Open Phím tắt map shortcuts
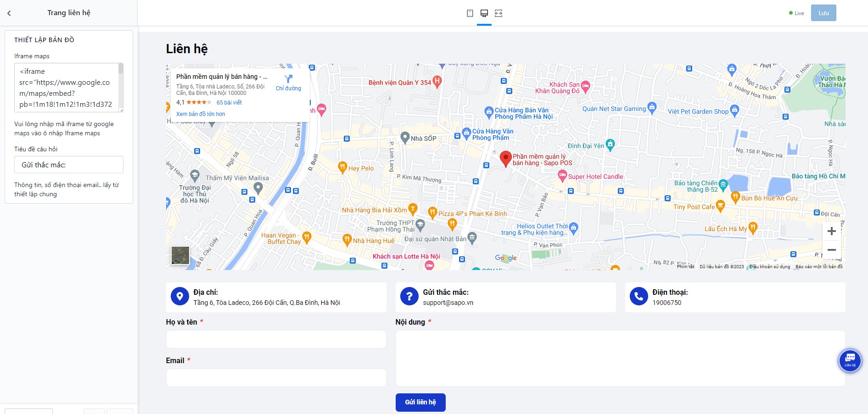 (x=685, y=267)
